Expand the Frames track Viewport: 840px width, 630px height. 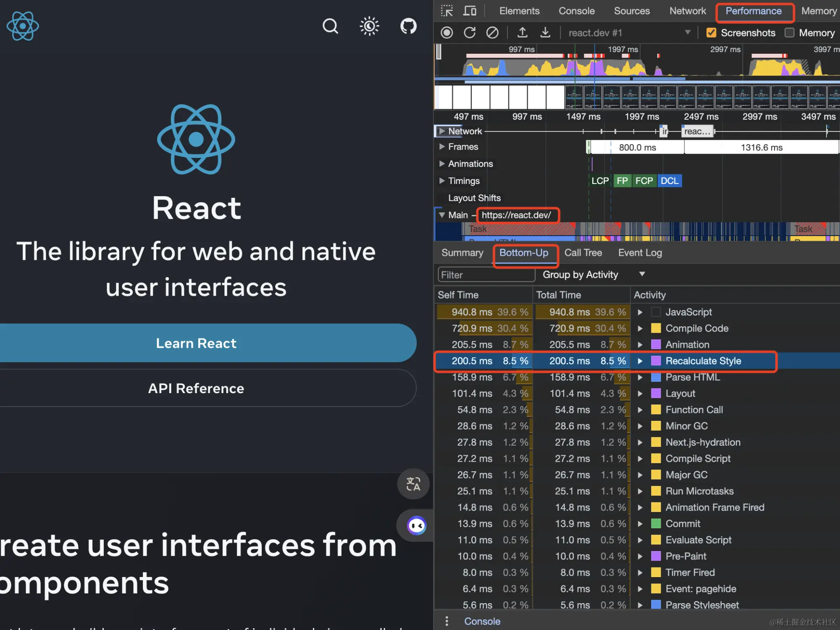pyautogui.click(x=441, y=147)
